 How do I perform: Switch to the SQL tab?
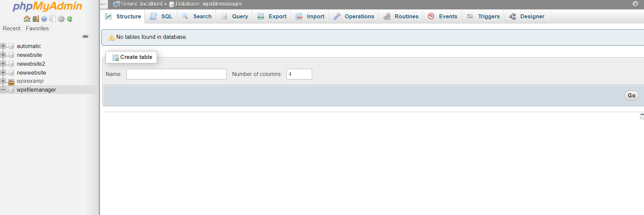click(x=161, y=16)
